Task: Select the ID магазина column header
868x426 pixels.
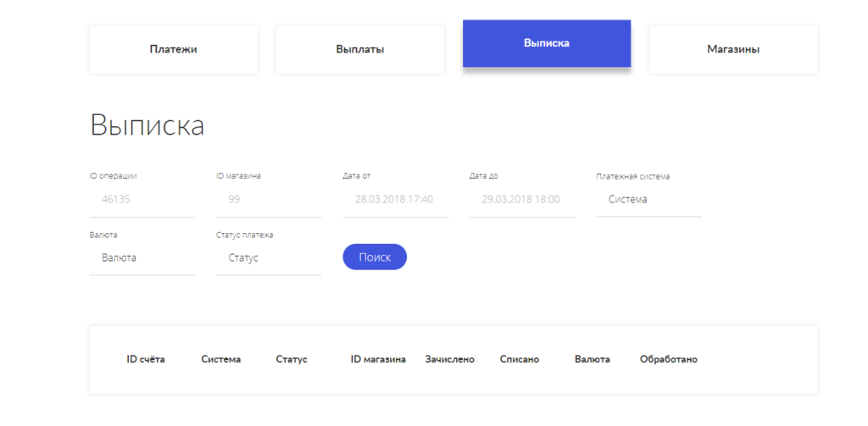Action: (378, 359)
